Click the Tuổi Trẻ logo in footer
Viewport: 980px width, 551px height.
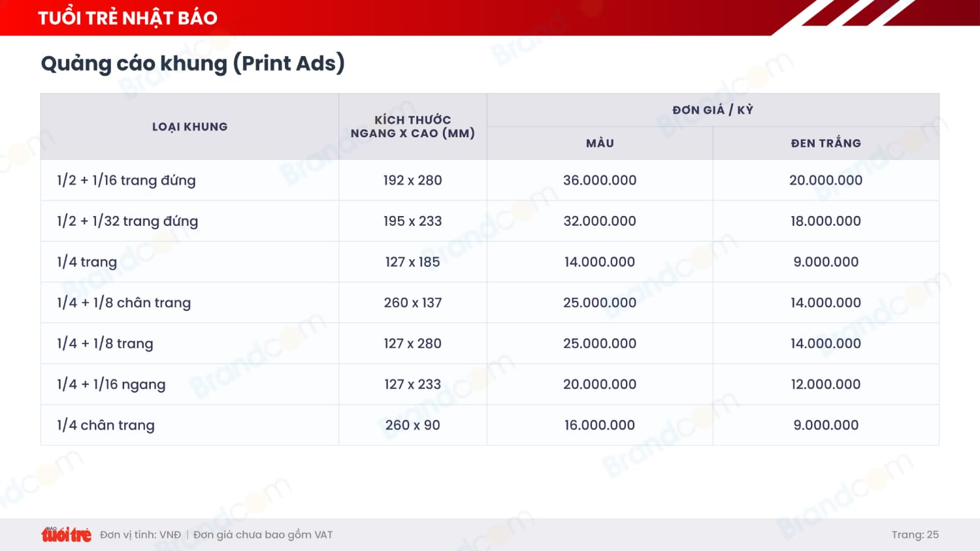click(x=66, y=535)
